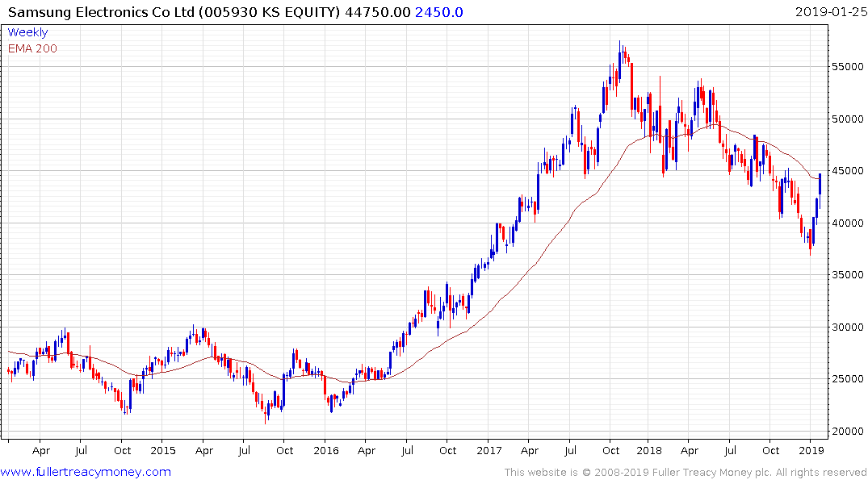
Task: Click the chart date 2019-01-25
Action: 831,12
